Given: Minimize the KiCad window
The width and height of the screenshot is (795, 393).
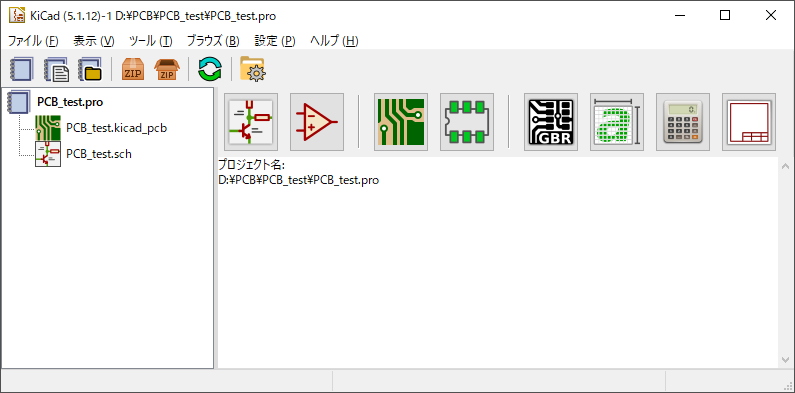Looking at the screenshot, I should [x=680, y=15].
